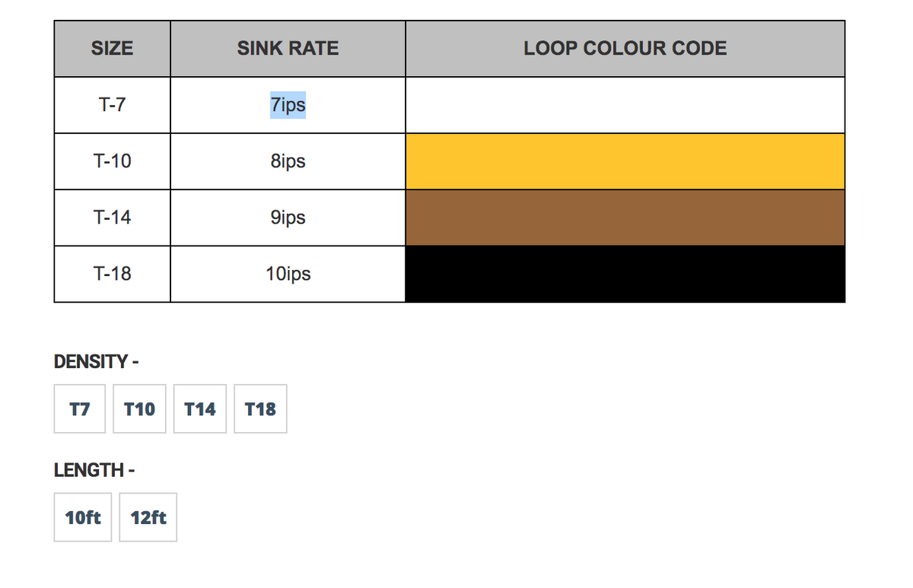
Task: Click the SIZE column header
Action: tap(112, 49)
